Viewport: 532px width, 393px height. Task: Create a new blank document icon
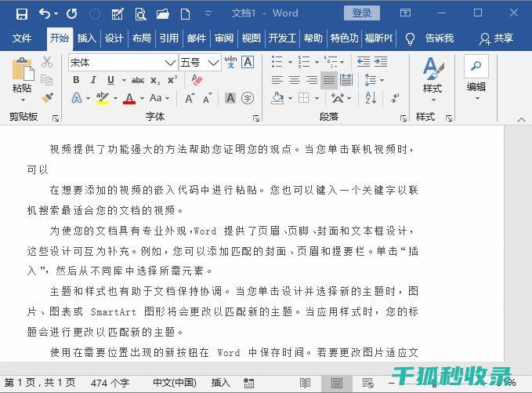coord(185,14)
